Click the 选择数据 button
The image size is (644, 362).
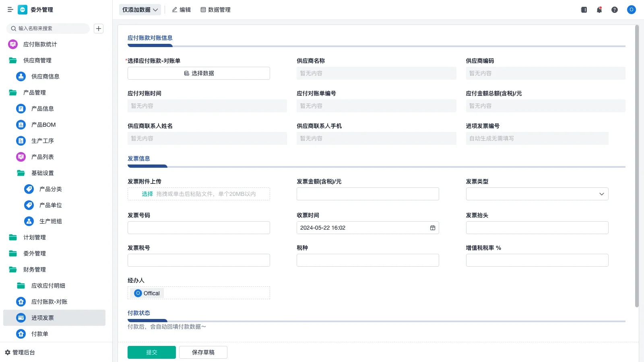coord(198,73)
